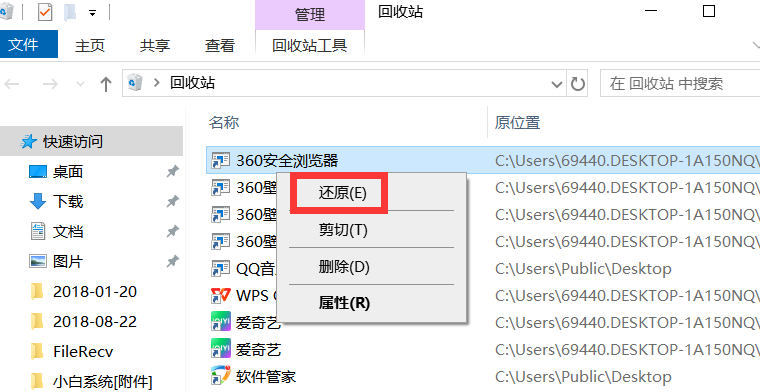Image resolution: width=760 pixels, height=392 pixels.
Task: Click the pin icon beside 文档
Action: click(x=172, y=232)
